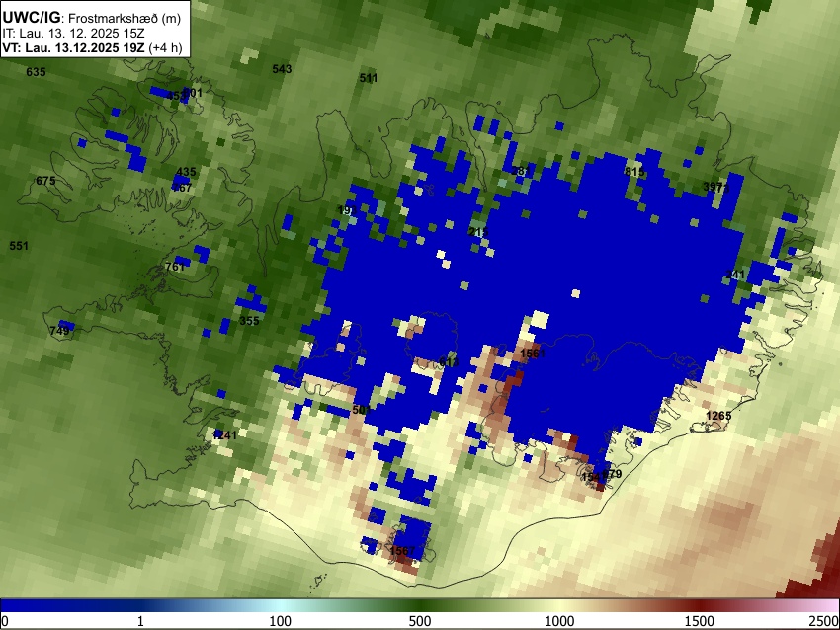This screenshot has width=840, height=630.
Task: Click the colorbar tick label '1500'
Action: tap(700, 621)
